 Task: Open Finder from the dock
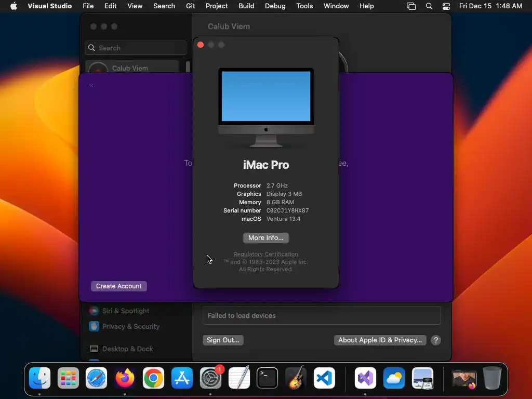[39, 378]
